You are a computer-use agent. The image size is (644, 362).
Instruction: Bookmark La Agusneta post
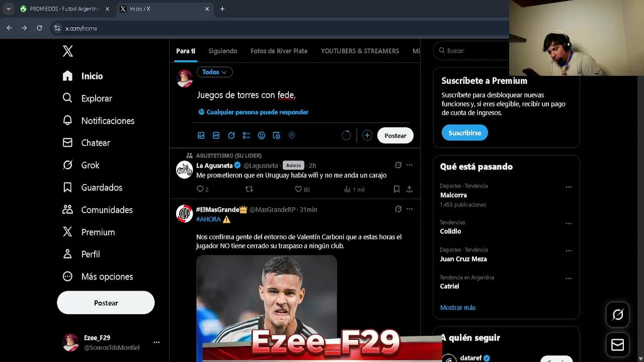pyautogui.click(x=396, y=190)
